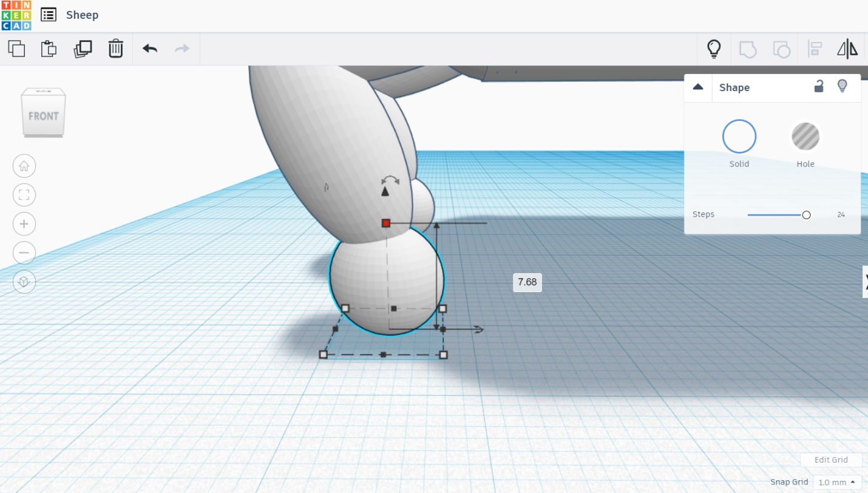Click Edit Grid button
868x493 pixels.
tap(830, 460)
